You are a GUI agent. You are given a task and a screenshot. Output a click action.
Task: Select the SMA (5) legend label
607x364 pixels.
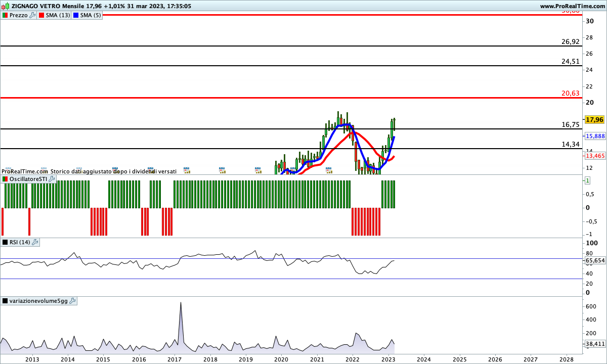(92, 15)
